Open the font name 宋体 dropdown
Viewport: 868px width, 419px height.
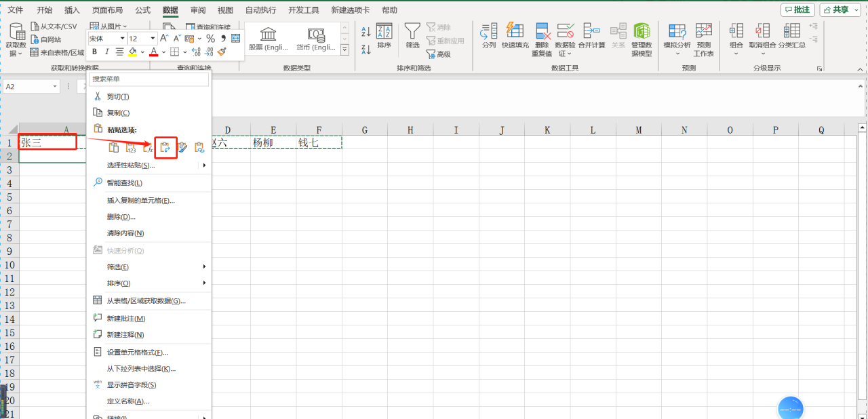click(123, 39)
